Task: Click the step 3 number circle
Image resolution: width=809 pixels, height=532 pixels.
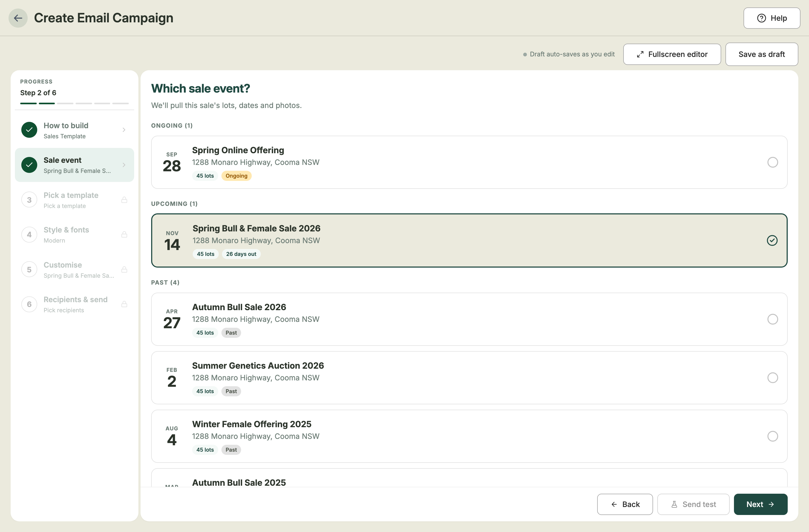Action: click(29, 200)
